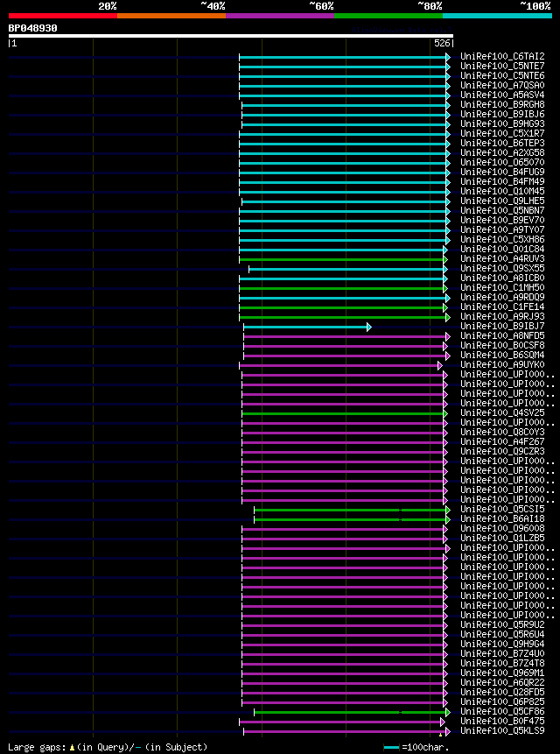Select the UniRef100_Q1LZB5 label

coord(502,538)
